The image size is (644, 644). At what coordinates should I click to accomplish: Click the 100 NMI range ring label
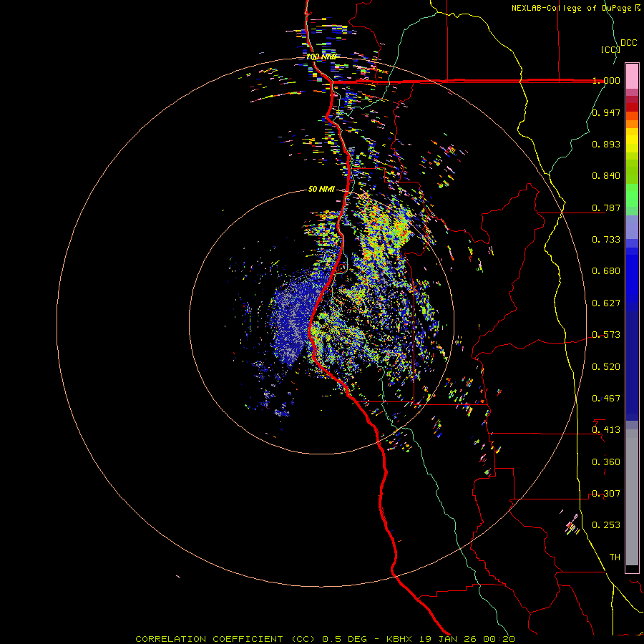321,57
